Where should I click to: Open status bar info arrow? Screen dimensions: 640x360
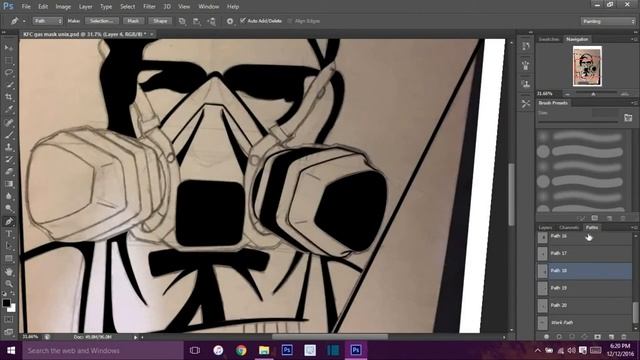click(136, 337)
